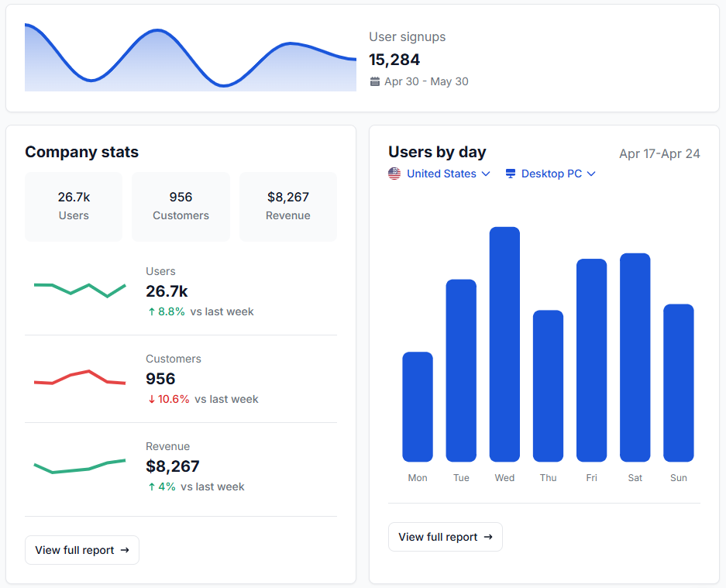The image size is (726, 588).
Task: Select the 26.7k Users stat card
Action: 74,206
